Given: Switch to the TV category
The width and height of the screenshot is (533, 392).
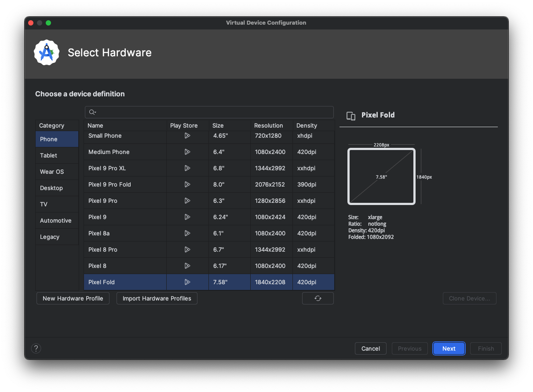Looking at the screenshot, I should pyautogui.click(x=57, y=204).
